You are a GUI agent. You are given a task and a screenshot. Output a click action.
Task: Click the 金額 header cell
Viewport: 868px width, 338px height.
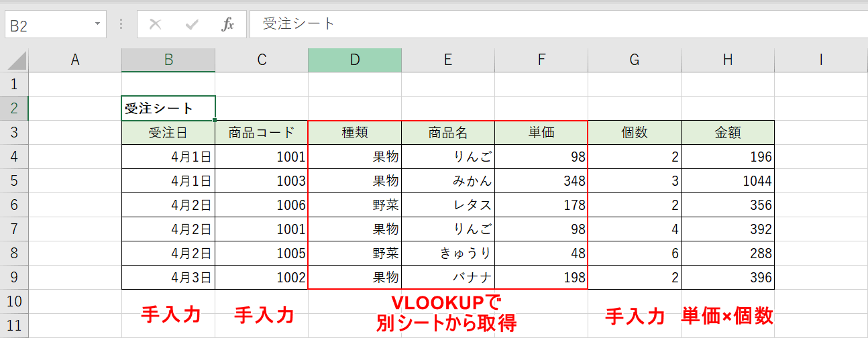pyautogui.click(x=728, y=133)
